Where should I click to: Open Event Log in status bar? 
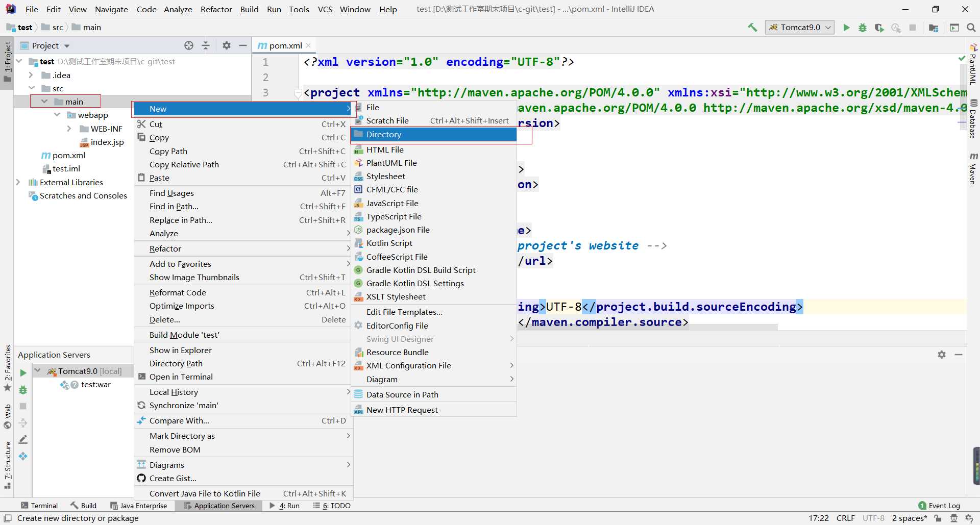[939, 506]
